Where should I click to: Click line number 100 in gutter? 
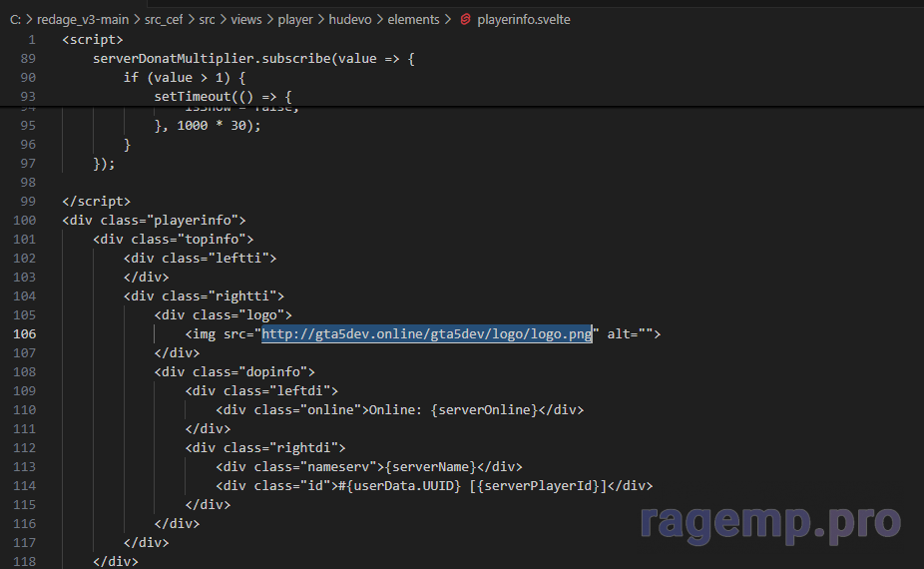(26, 221)
